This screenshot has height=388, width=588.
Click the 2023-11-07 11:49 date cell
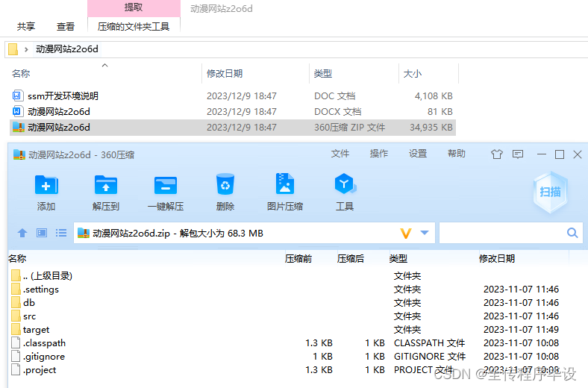522,330
